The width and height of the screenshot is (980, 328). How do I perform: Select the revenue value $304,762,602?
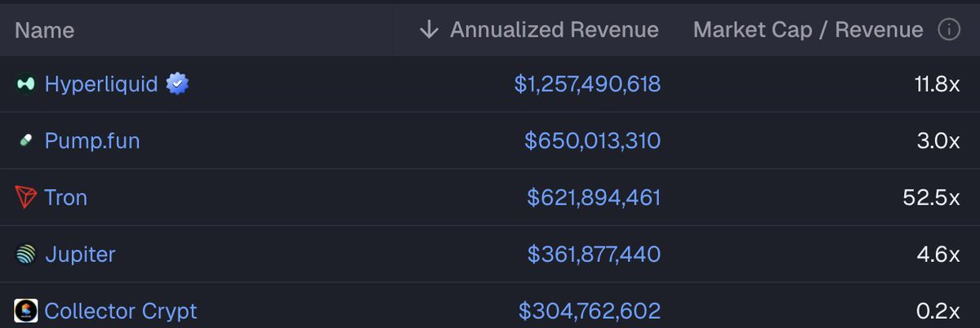[x=590, y=311]
